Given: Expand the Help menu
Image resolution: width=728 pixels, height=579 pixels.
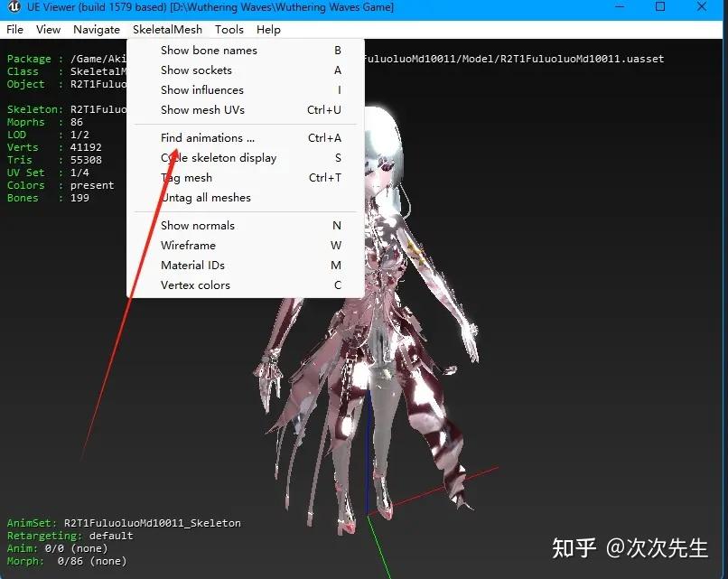Looking at the screenshot, I should click(x=268, y=30).
